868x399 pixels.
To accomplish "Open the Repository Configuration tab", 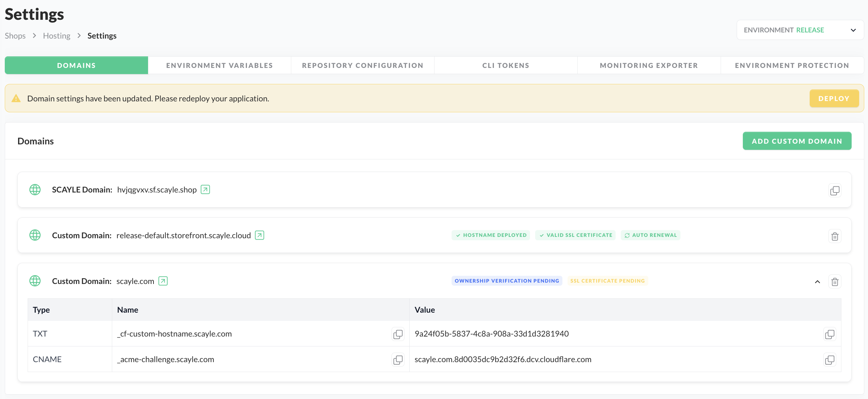I will pos(363,65).
